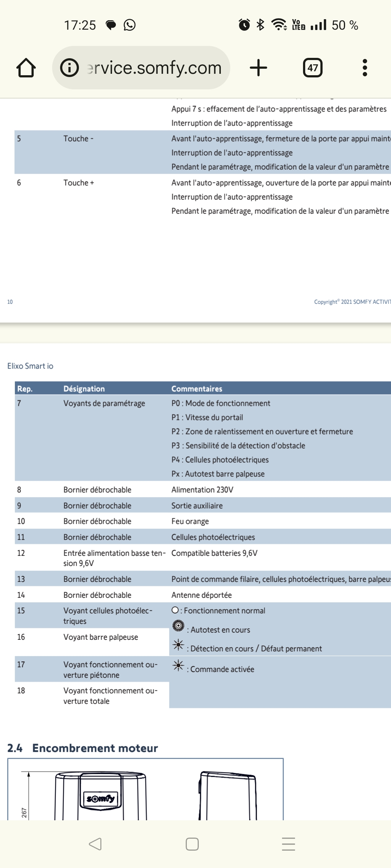Tap the 'Désignation' column header
The width and height of the screenshot is (391, 868).
click(84, 389)
